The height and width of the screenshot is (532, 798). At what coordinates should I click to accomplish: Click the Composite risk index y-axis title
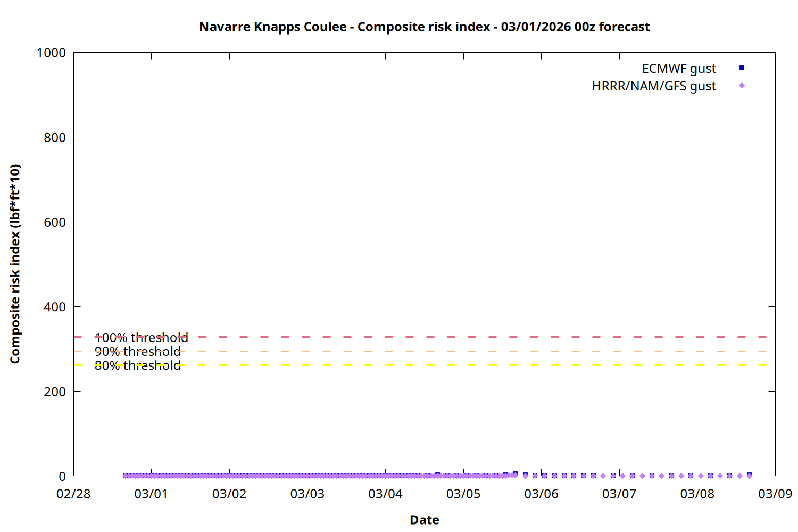coord(15,264)
